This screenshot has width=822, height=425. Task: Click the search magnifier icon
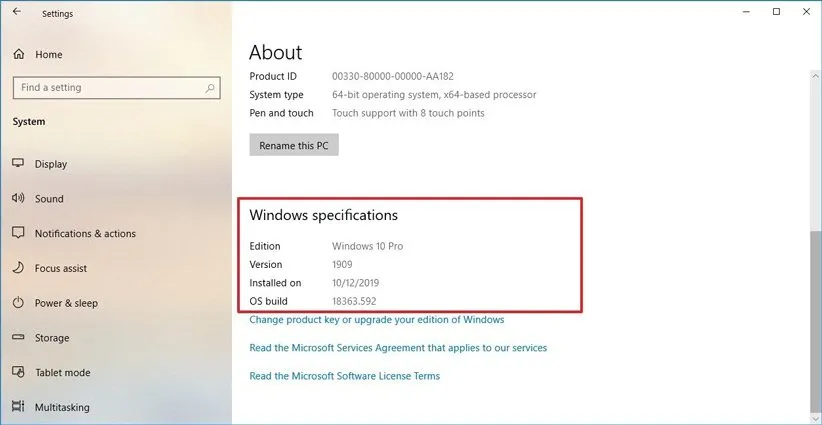(x=210, y=88)
